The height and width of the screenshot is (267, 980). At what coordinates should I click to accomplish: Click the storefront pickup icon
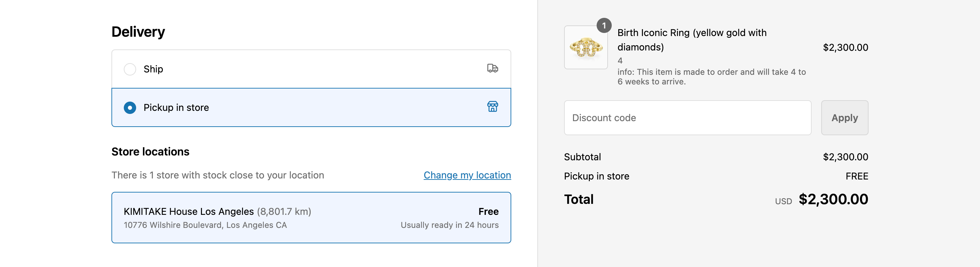pos(492,107)
